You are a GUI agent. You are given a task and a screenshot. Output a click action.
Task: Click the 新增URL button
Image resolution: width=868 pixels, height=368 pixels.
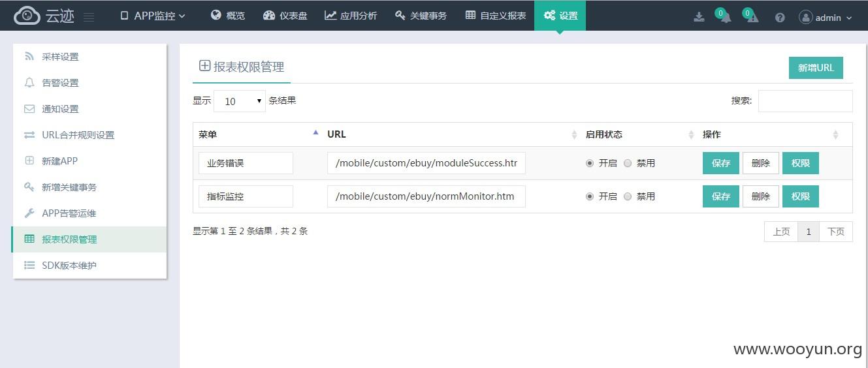pyautogui.click(x=816, y=68)
